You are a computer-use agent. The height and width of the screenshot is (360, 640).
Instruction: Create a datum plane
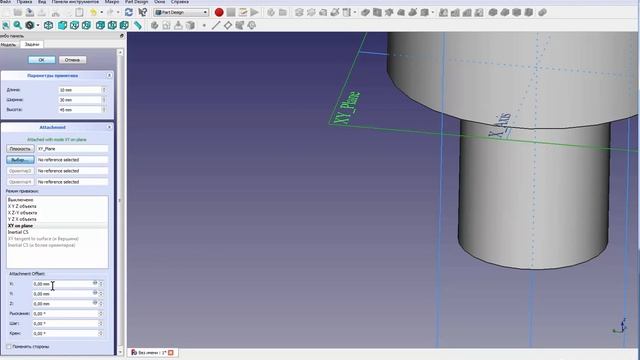(228, 25)
